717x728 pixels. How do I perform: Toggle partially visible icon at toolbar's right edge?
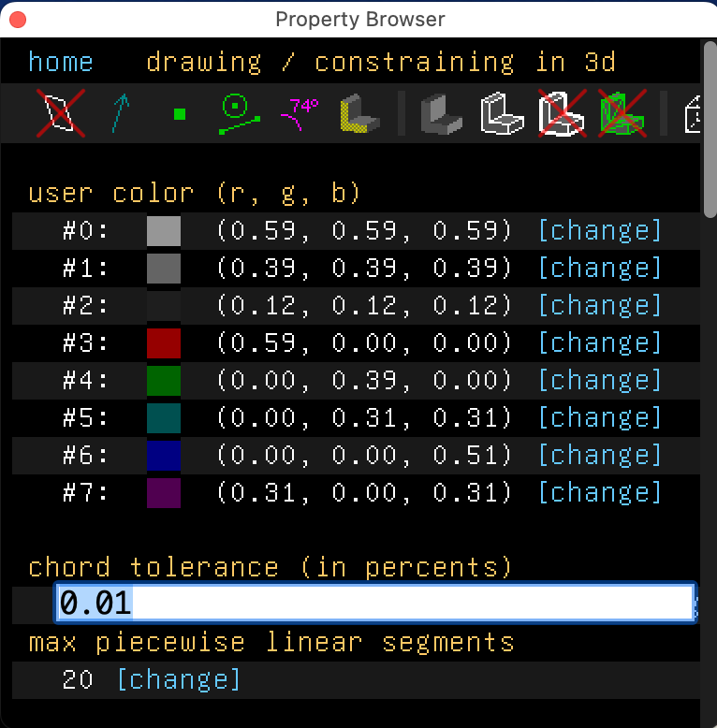tap(693, 113)
